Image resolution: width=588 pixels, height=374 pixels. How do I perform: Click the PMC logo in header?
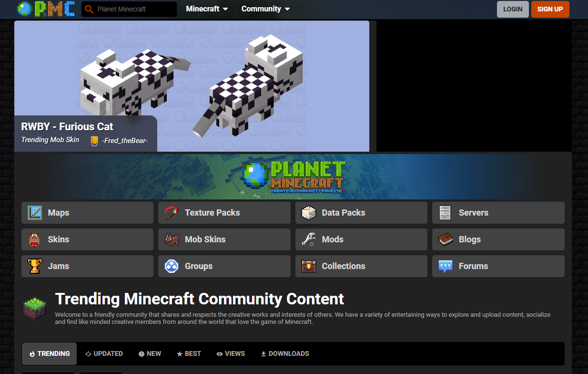click(46, 9)
